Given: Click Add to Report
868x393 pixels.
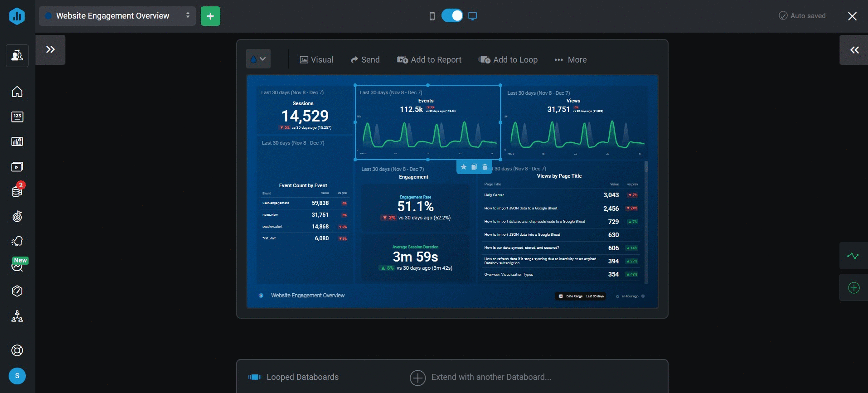Looking at the screenshot, I should click(x=429, y=60).
